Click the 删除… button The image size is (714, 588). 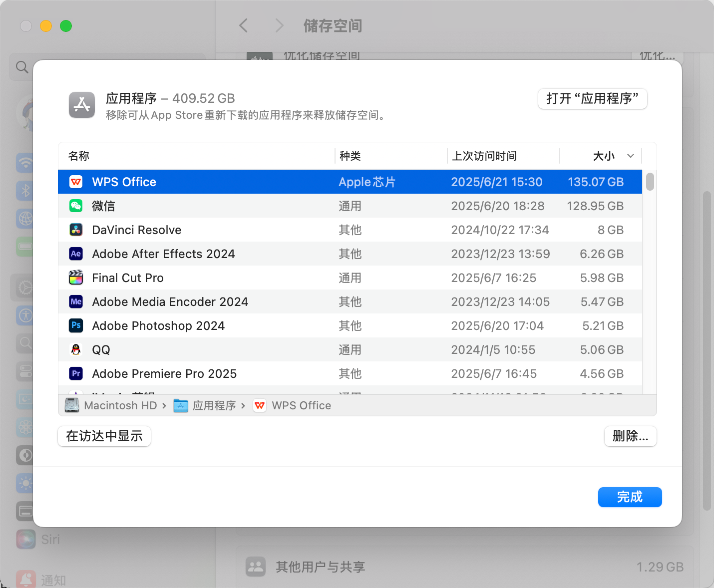631,436
